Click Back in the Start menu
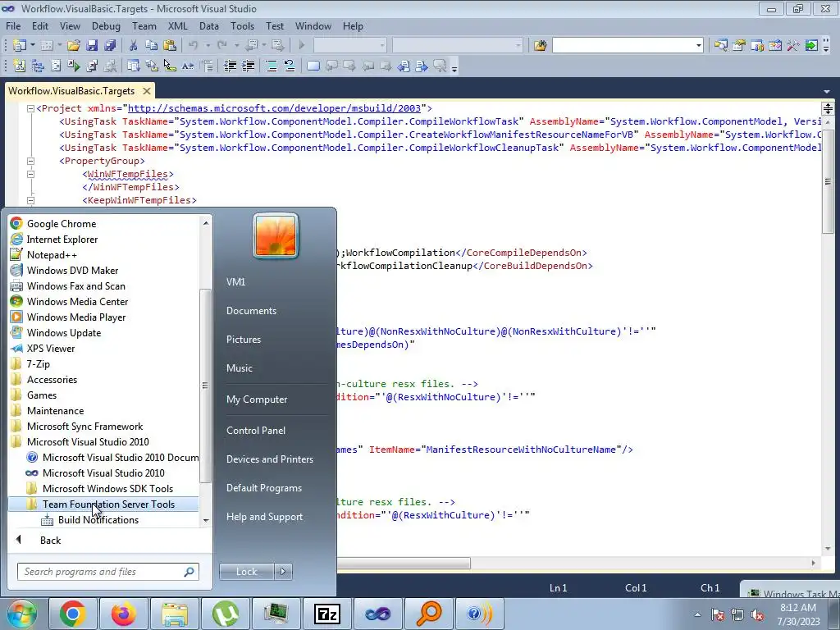Viewport: 840px width, 630px height. coord(50,541)
